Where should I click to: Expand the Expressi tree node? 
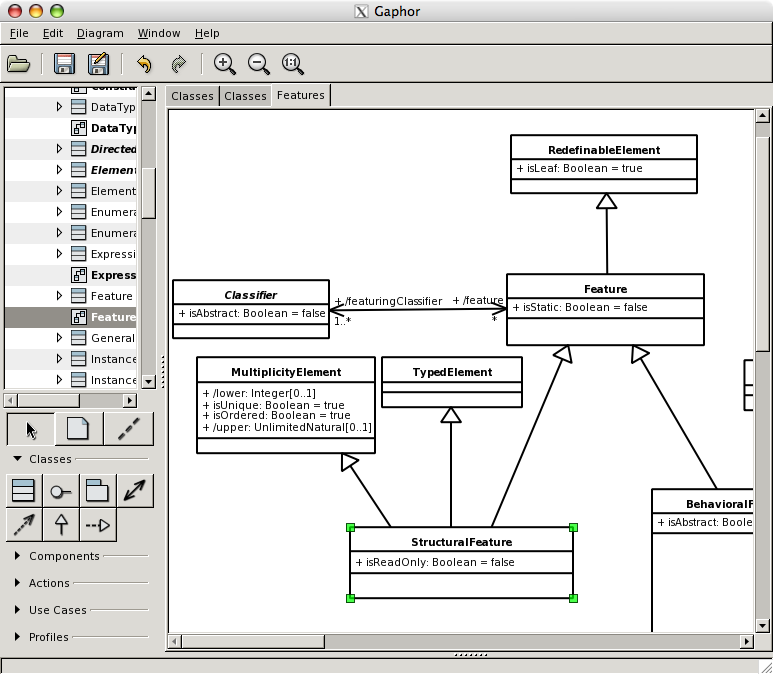(x=59, y=253)
